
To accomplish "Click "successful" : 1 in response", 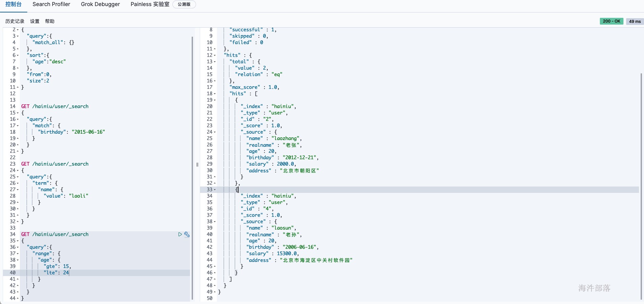I will point(253,30).
